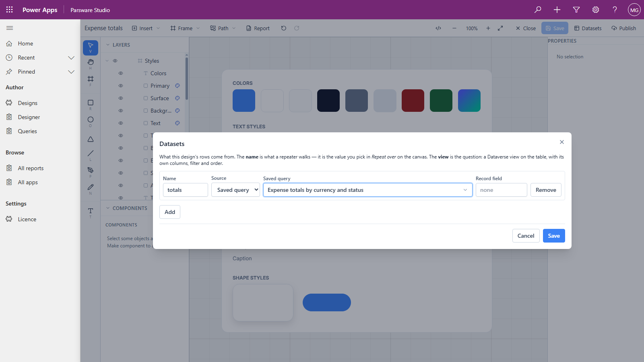The width and height of the screenshot is (644, 362).
Task: Save the Datasets dialog changes
Action: point(554,236)
